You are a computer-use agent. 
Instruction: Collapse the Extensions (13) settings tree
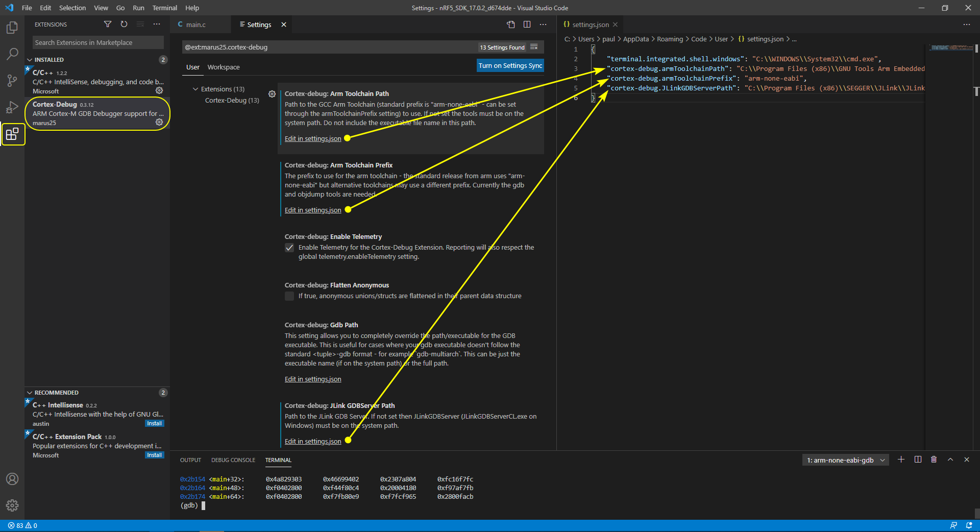pos(195,89)
